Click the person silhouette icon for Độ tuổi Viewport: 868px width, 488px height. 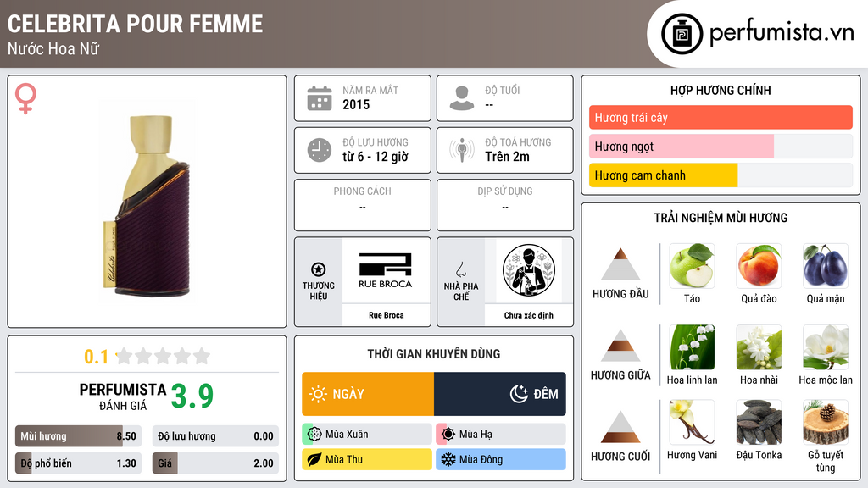[x=462, y=98]
